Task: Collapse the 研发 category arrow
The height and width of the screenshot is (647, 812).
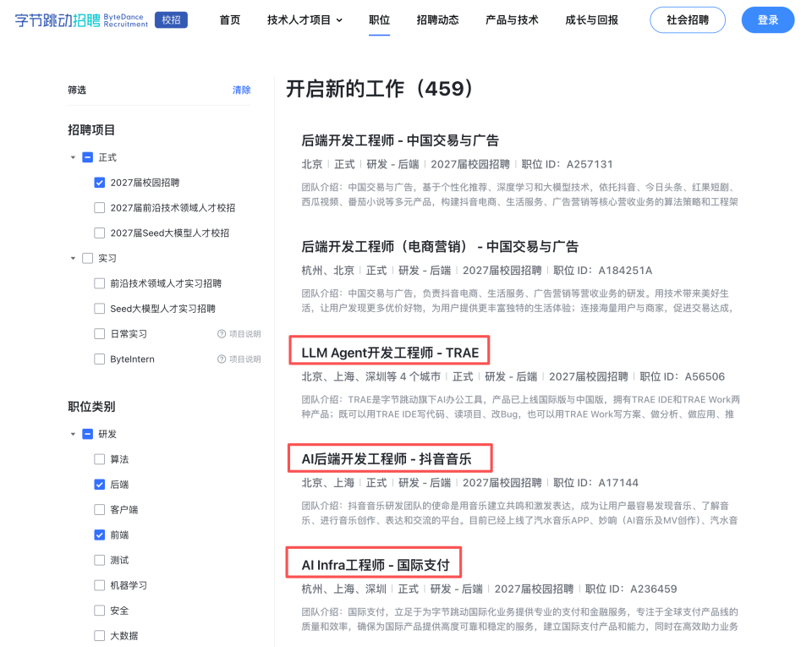Action: pyautogui.click(x=73, y=434)
